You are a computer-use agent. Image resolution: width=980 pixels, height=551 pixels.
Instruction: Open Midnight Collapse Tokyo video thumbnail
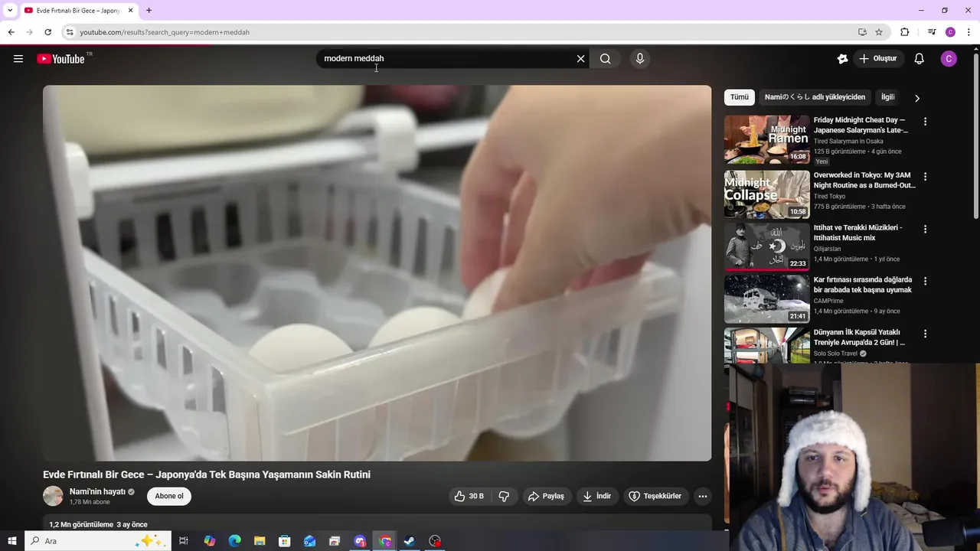pos(766,194)
